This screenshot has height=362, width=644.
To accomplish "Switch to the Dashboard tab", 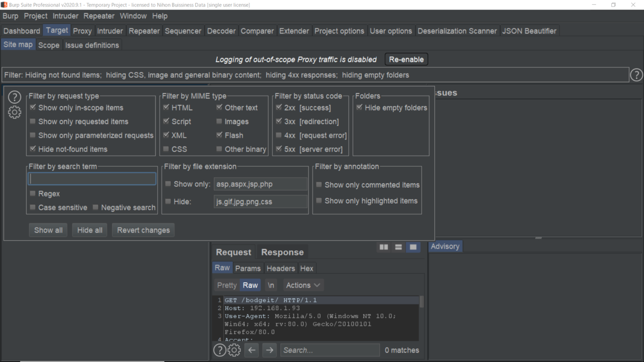I will 21,31.
